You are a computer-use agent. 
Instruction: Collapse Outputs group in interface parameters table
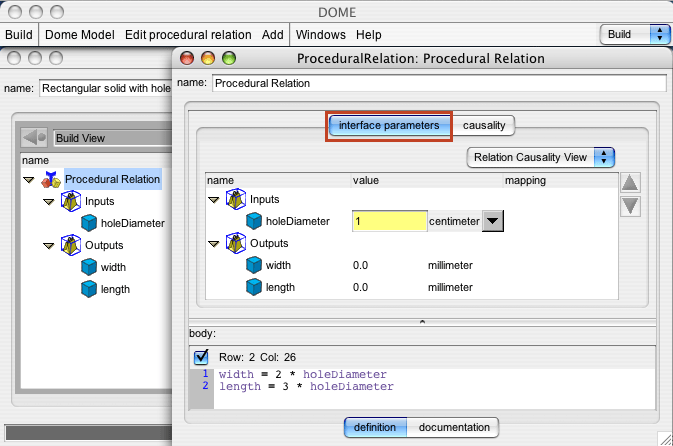213,244
